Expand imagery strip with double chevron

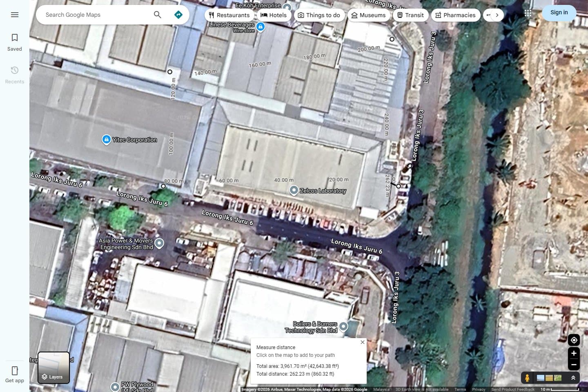pyautogui.click(x=573, y=378)
